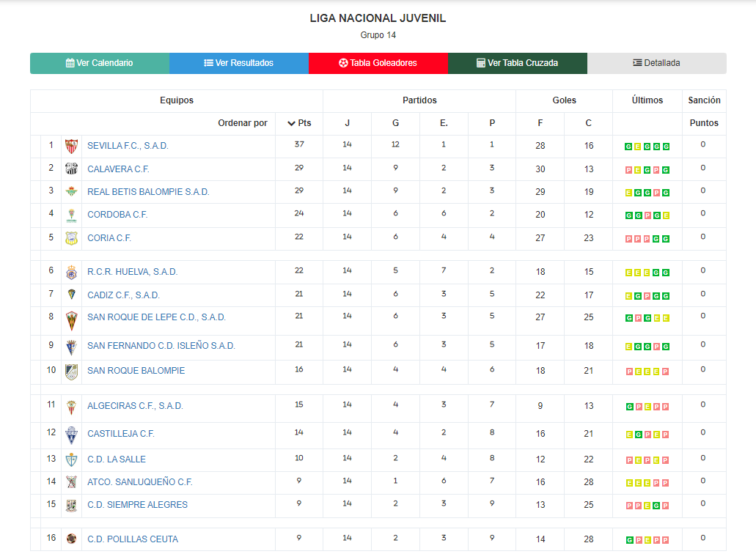Screen dimensions: 756x554
Task: Open ALGECIRAS C.F., S.A.D. link
Action: 135,406
